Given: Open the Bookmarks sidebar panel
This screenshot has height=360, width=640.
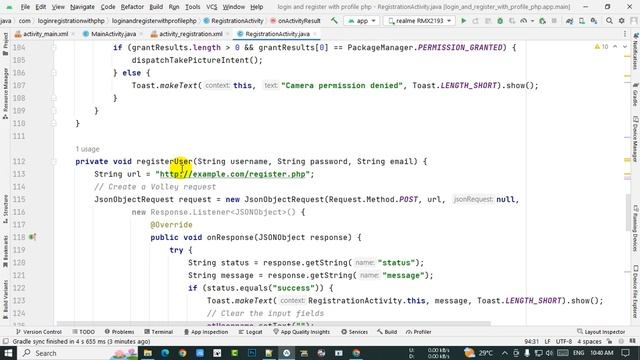Looking at the screenshot, I should (x=5, y=251).
